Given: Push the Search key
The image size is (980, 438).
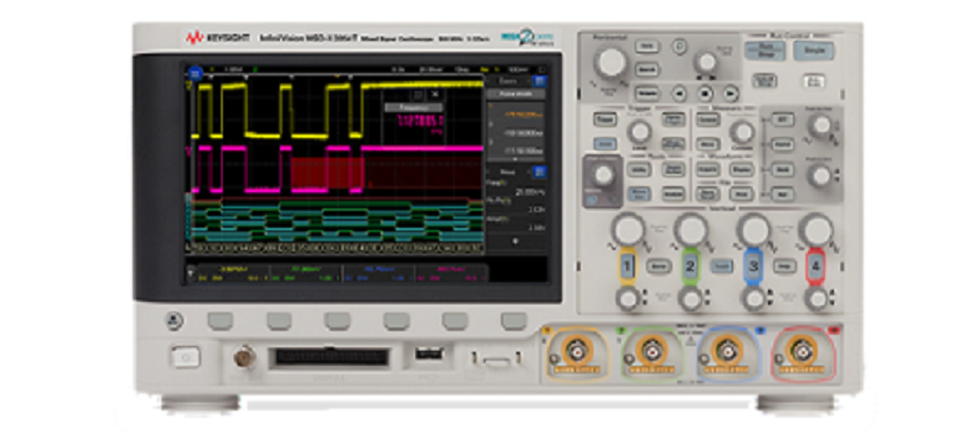Looking at the screenshot, I should coord(647,69).
